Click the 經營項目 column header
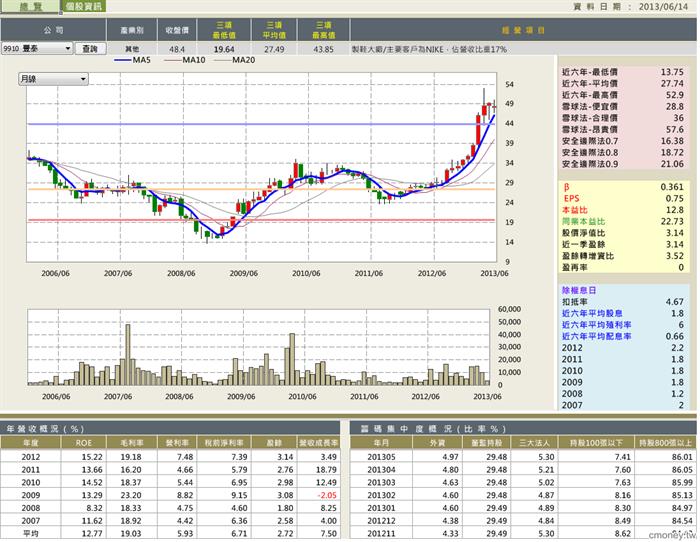The image size is (700, 542). tap(523, 30)
